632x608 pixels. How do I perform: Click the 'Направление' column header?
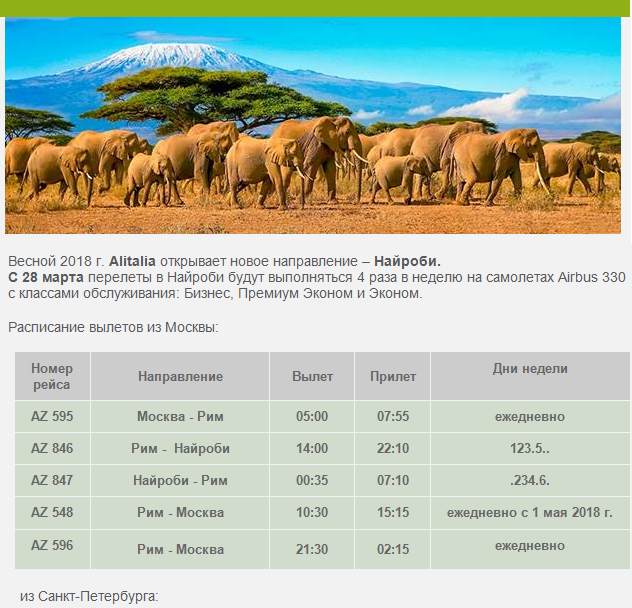tap(180, 376)
